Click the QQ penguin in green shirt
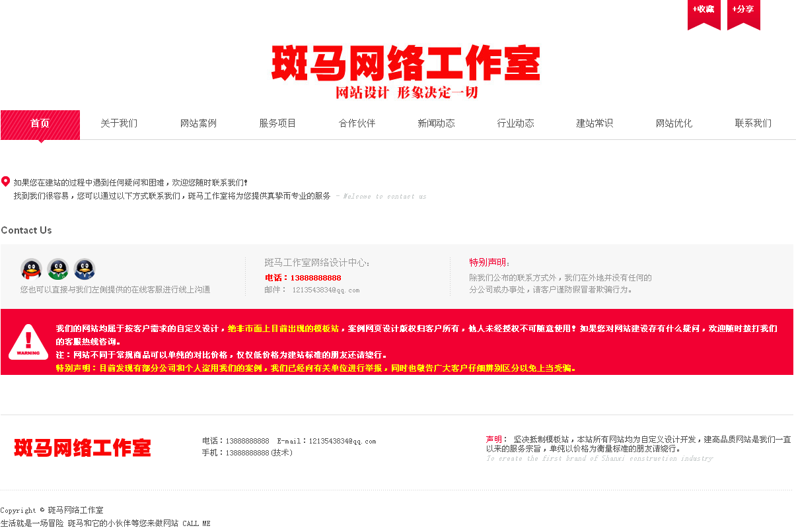The height and width of the screenshot is (532, 796). [58, 269]
